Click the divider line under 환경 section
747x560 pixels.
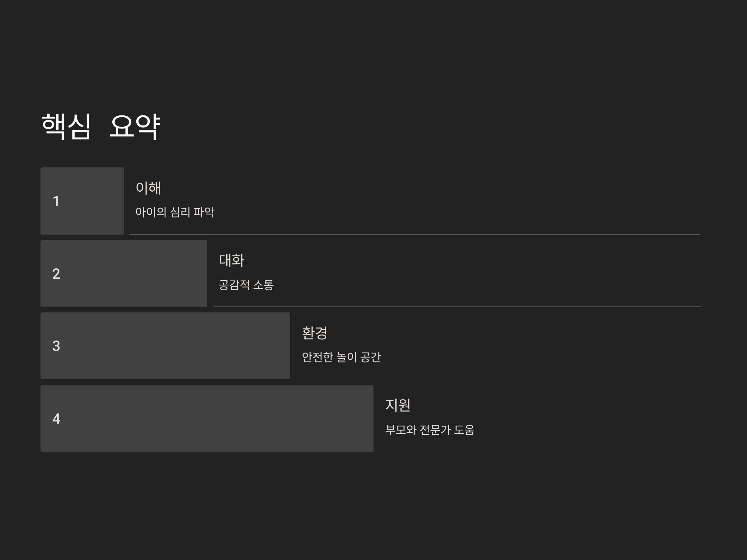499,379
